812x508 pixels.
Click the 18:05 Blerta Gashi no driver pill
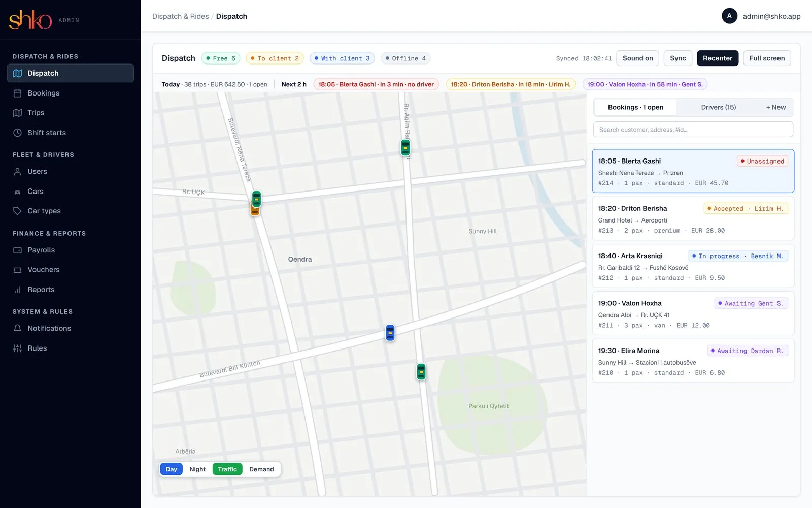[376, 84]
